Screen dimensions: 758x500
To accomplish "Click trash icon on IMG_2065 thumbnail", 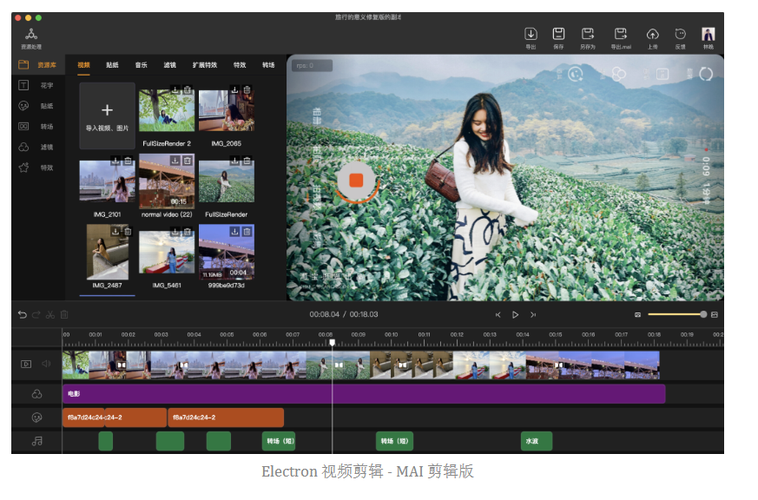I will [247, 90].
